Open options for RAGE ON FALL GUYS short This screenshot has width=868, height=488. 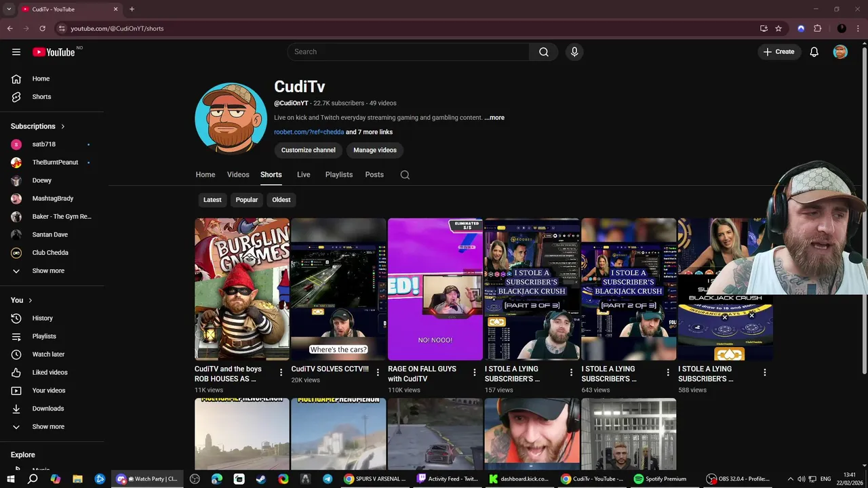coord(475,372)
